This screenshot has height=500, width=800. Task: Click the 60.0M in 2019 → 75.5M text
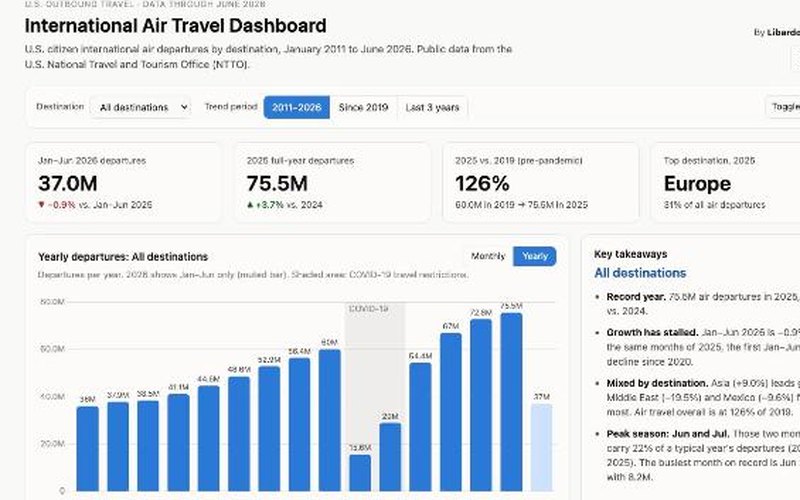pos(521,205)
